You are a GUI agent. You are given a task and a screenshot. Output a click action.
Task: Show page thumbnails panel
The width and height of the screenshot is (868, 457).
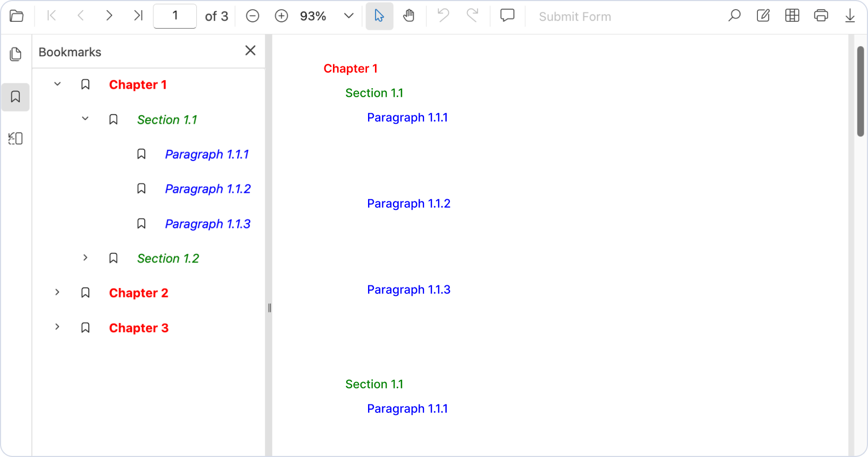(x=15, y=54)
